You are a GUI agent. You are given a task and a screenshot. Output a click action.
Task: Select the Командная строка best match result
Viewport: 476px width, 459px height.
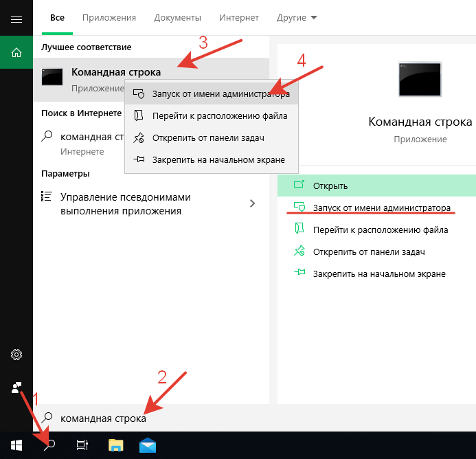pyautogui.click(x=151, y=80)
